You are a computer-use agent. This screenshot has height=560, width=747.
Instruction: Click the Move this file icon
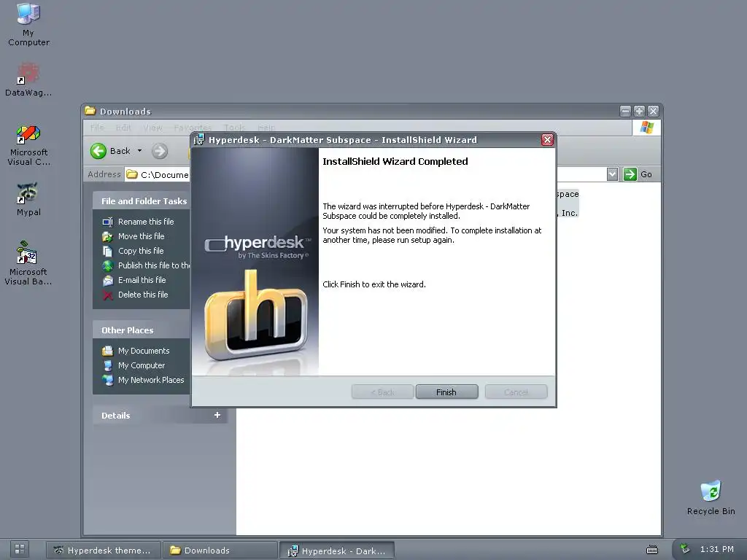coord(108,236)
